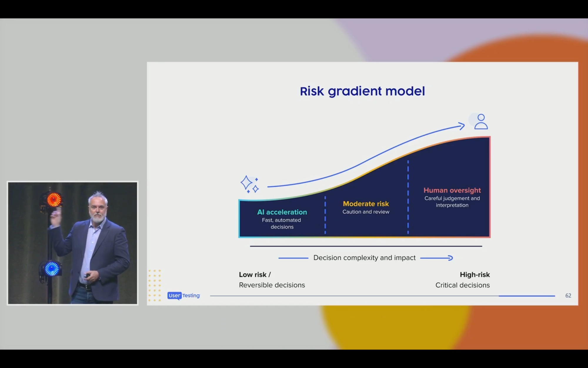Click 'Critical decisions' text

click(x=462, y=285)
